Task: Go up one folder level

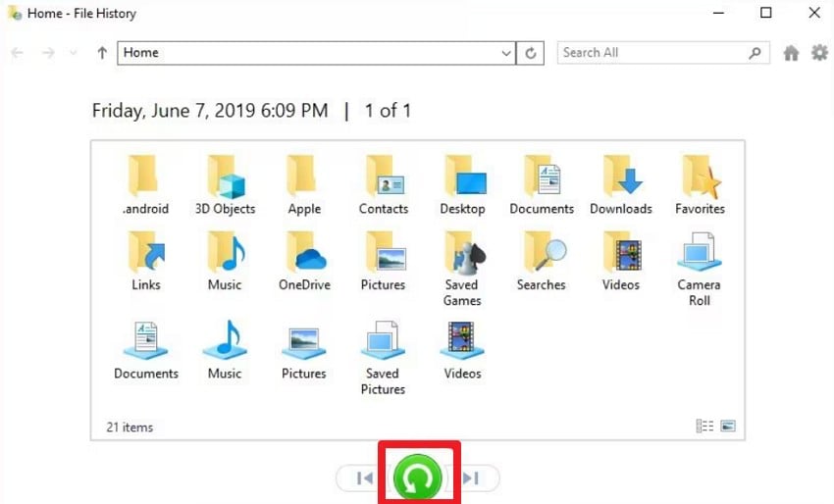Action: tap(102, 53)
